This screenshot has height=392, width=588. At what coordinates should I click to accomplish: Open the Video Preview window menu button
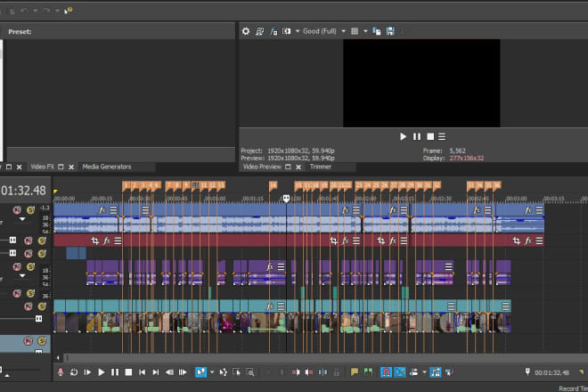point(442,136)
